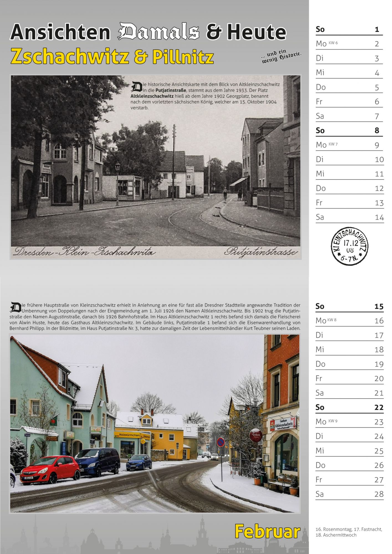The width and height of the screenshot is (392, 554).
Task: Click the drop cap starting the lower paragraph
Action: coord(16,307)
